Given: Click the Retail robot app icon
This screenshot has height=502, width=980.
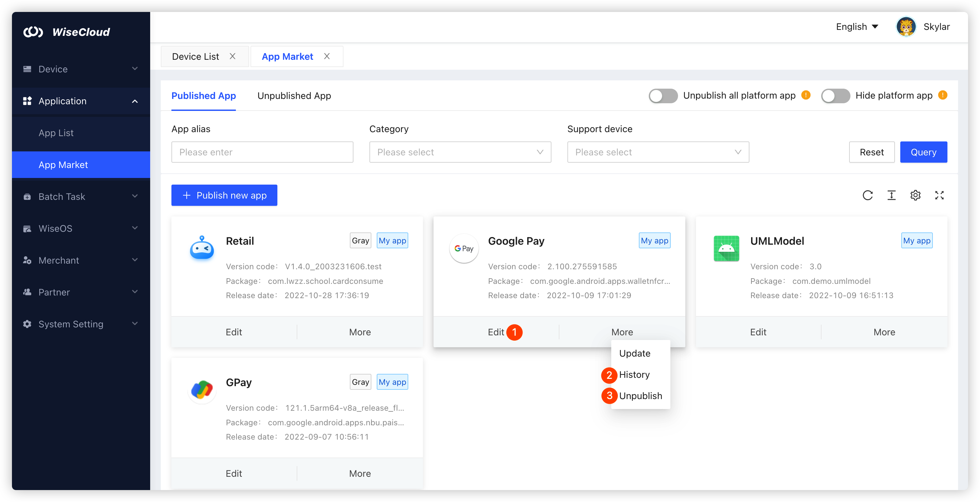Looking at the screenshot, I should pos(202,248).
